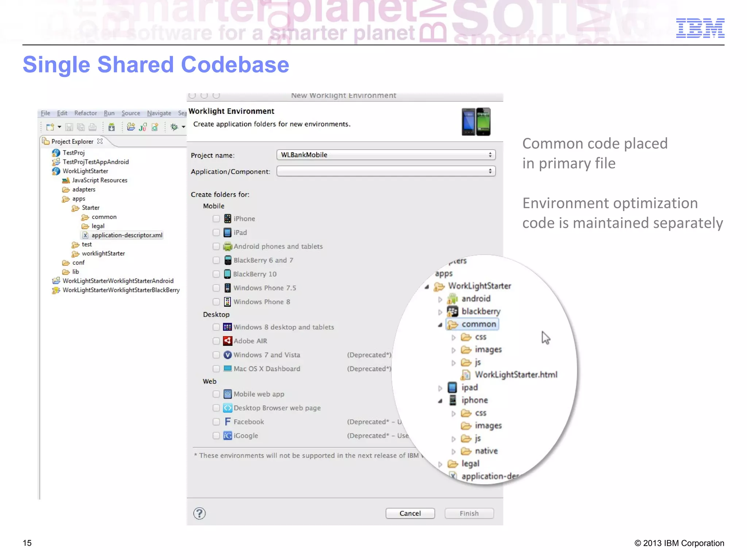Open the Source menu
The width and height of the screenshot is (747, 560).
pos(131,113)
